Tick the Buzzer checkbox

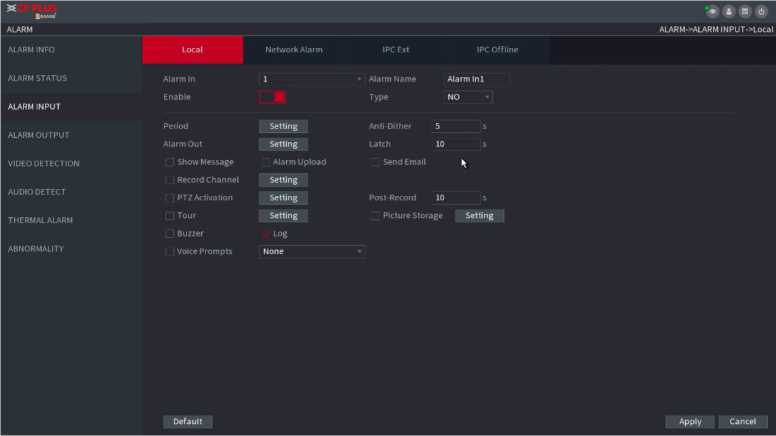(170, 234)
